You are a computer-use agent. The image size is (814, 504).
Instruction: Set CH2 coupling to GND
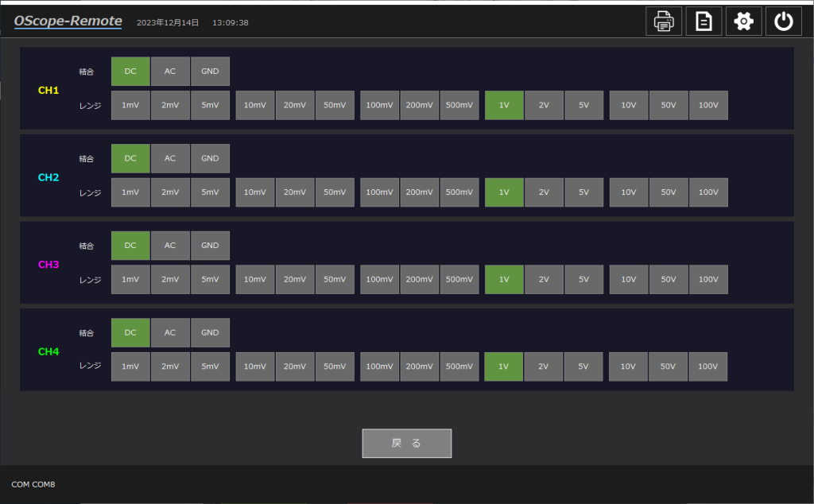(210, 158)
